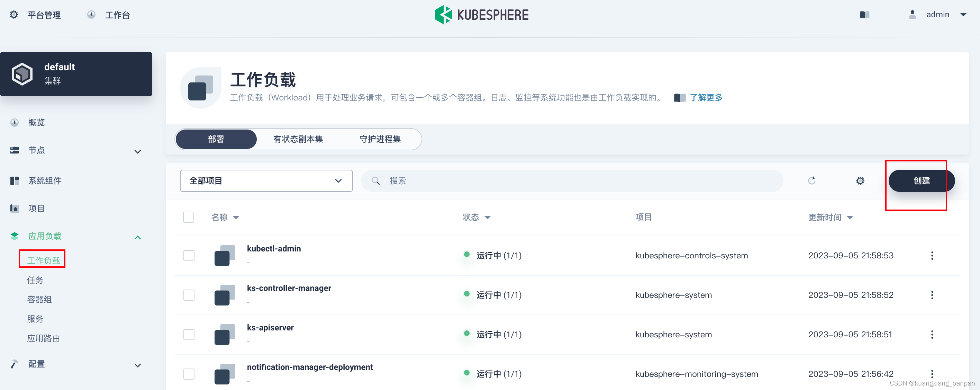Image resolution: width=980 pixels, height=390 pixels.
Task: Click timestamp 2023-09-05 21:58:53
Action: [x=851, y=256]
